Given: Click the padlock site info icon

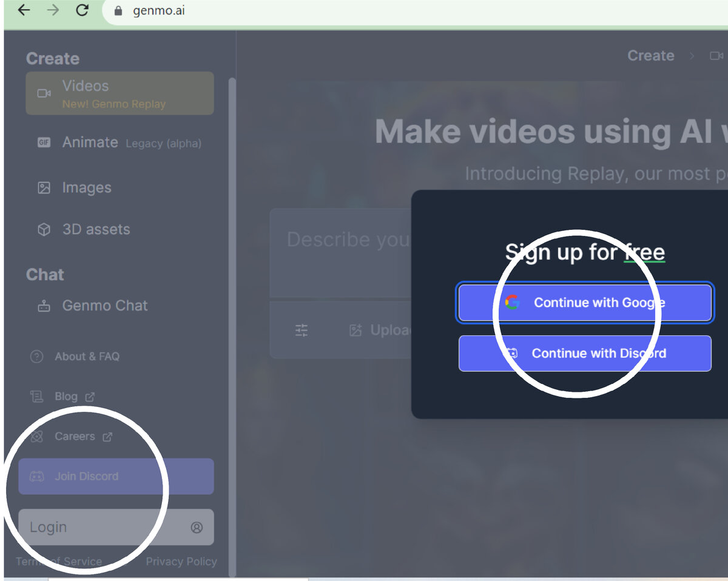Looking at the screenshot, I should 118,11.
